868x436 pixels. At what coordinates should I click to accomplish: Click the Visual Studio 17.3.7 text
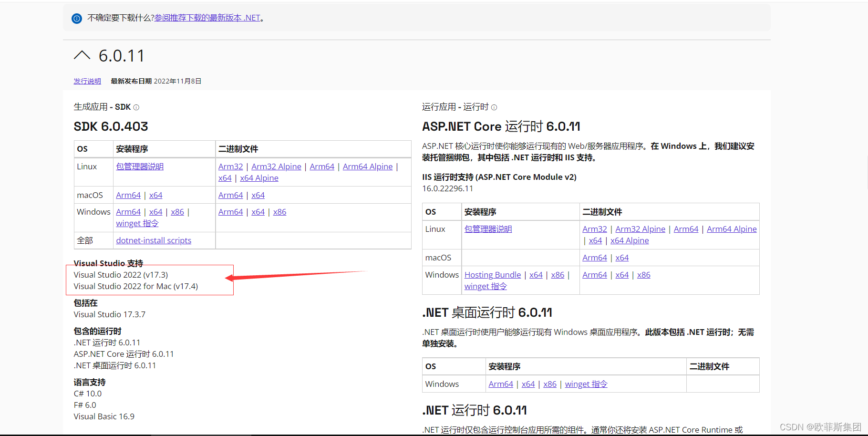coord(109,314)
